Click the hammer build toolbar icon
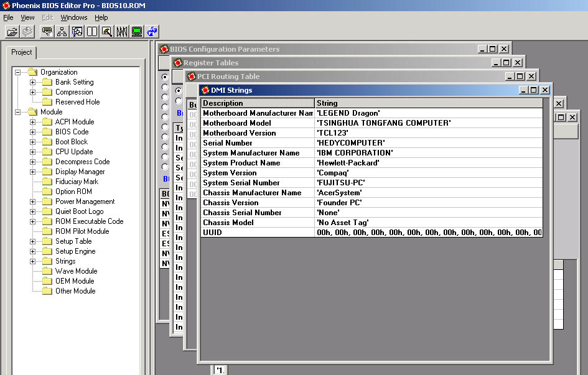 coord(107,31)
